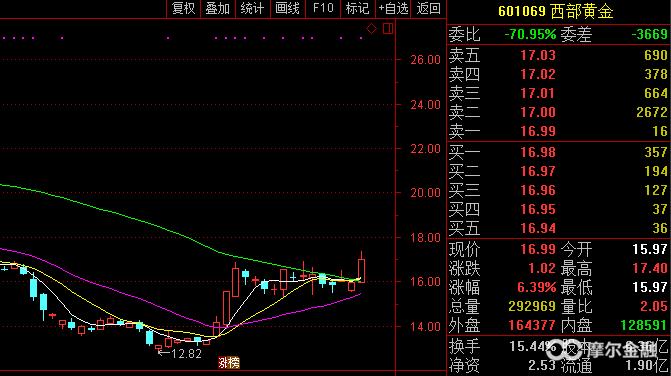The image size is (671, 376).
Task: Click 现价 value 16.99
Action: 537,249
